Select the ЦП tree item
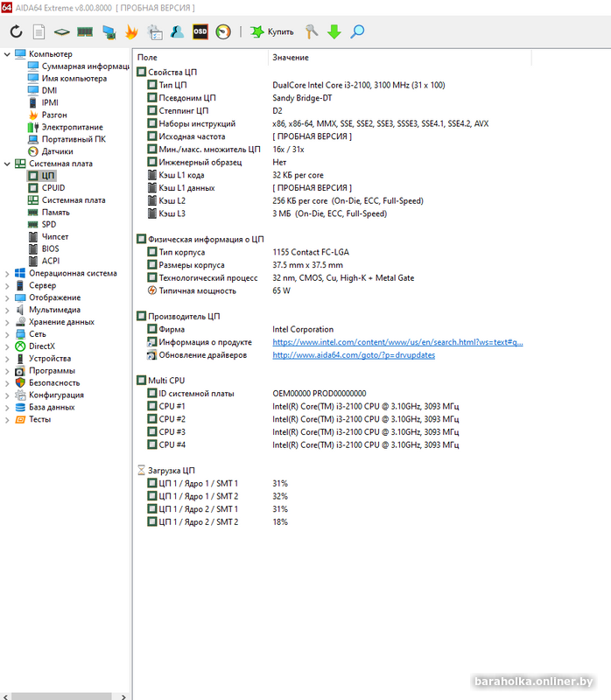611x700 pixels. coord(41,176)
